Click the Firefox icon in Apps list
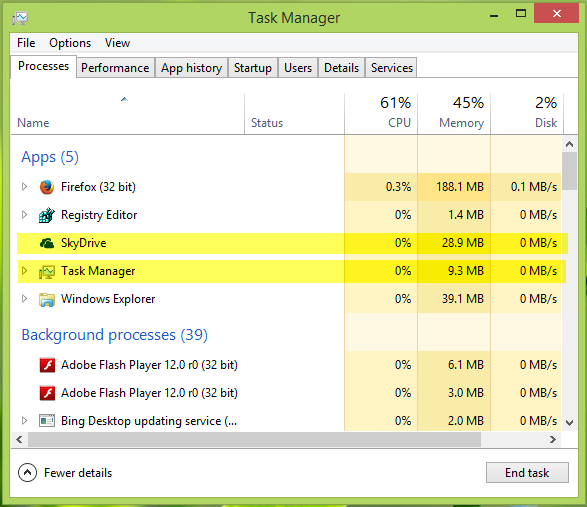 pos(47,186)
